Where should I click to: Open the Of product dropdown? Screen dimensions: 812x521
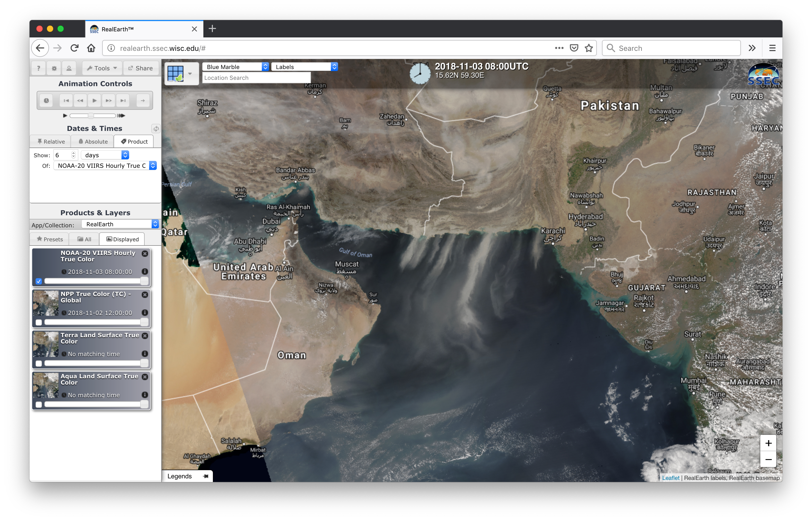coord(105,165)
